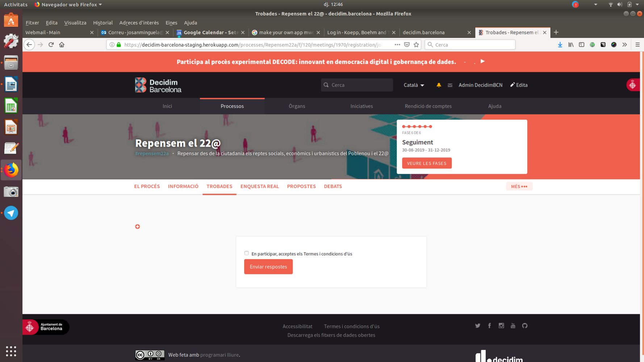
Task: Click the Firefox downloads arrow icon
Action: [x=560, y=45]
